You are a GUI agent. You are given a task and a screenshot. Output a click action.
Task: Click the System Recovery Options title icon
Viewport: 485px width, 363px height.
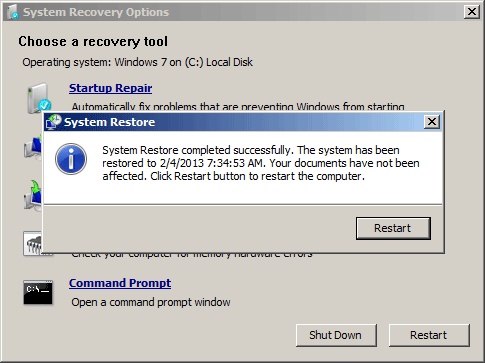(13, 12)
